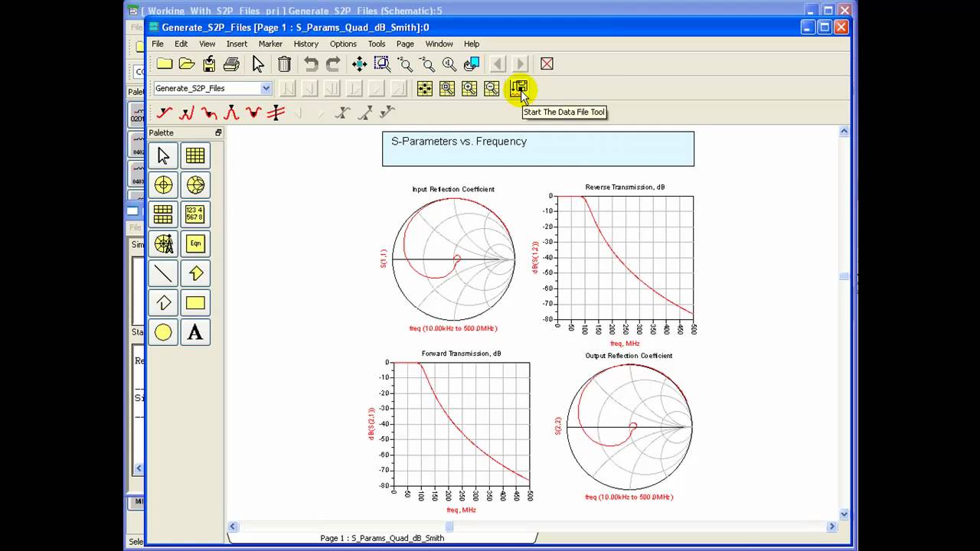The width and height of the screenshot is (980, 551).
Task: Click the plot four-arrow yellow grid icon
Action: point(424,89)
